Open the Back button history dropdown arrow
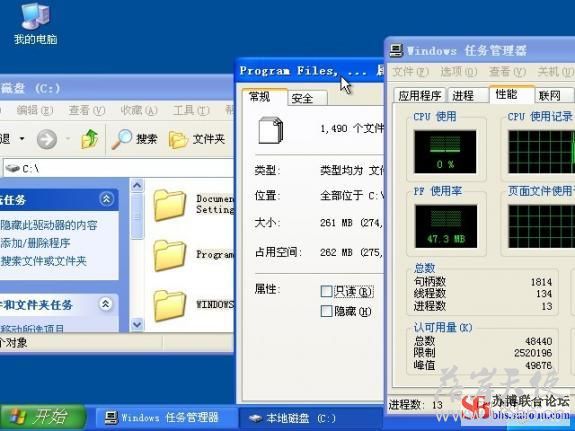575x431 pixels. click(22, 139)
